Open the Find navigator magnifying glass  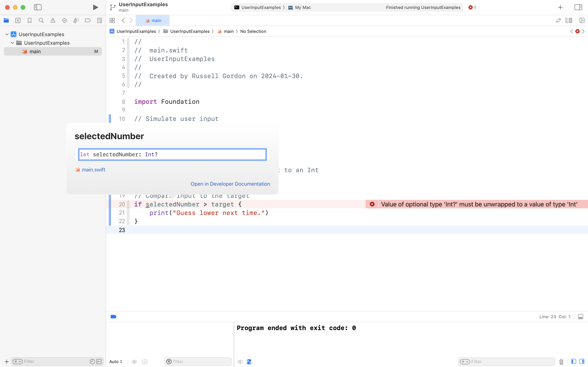coord(41,20)
